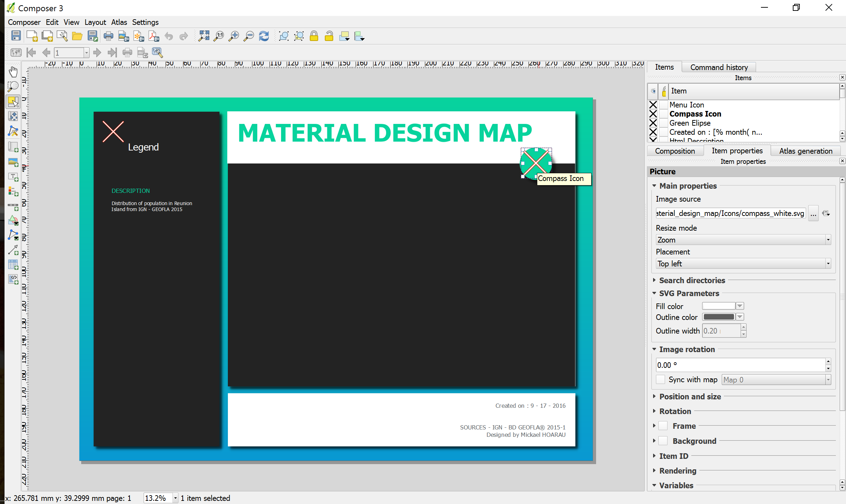Select the Add arrow tool
Image resolution: width=846 pixels, height=504 pixels.
pyautogui.click(x=13, y=250)
